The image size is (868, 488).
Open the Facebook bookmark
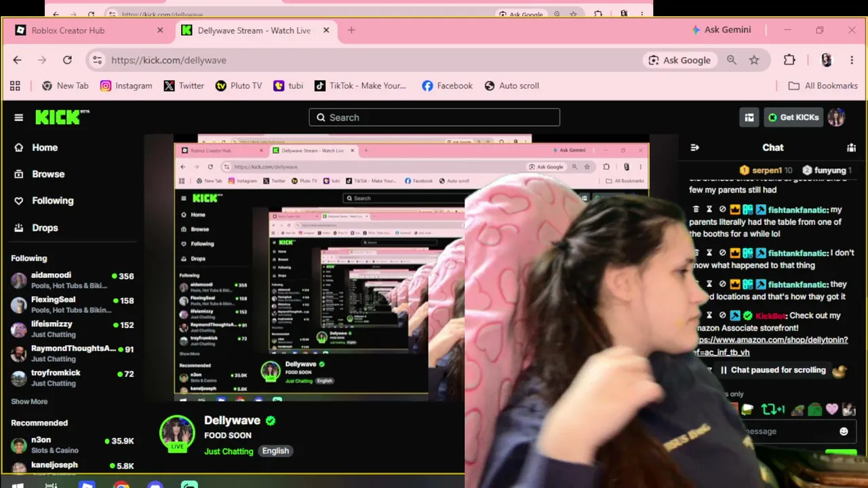[447, 85]
